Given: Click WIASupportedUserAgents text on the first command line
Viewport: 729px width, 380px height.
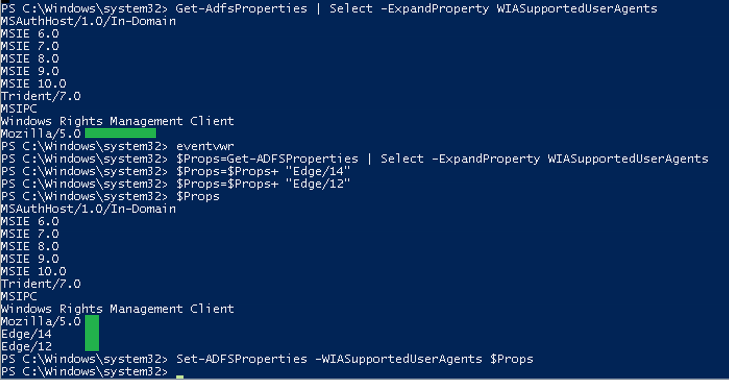Looking at the screenshot, I should coord(577,9).
